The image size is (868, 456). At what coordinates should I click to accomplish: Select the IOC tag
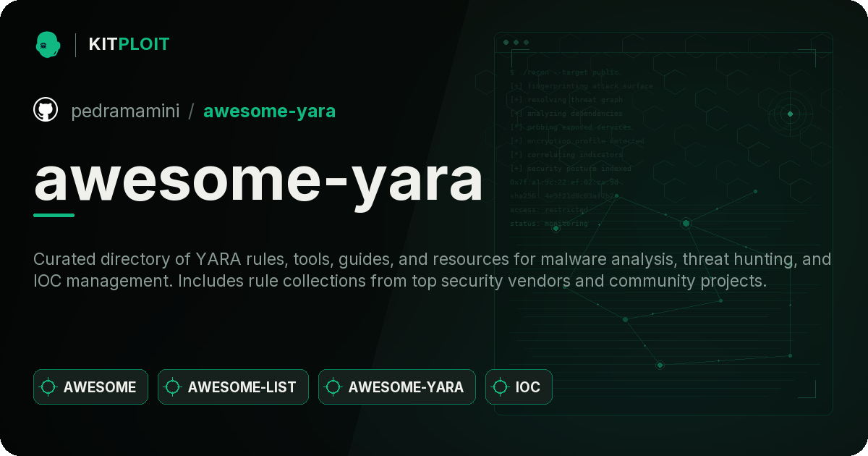(519, 387)
